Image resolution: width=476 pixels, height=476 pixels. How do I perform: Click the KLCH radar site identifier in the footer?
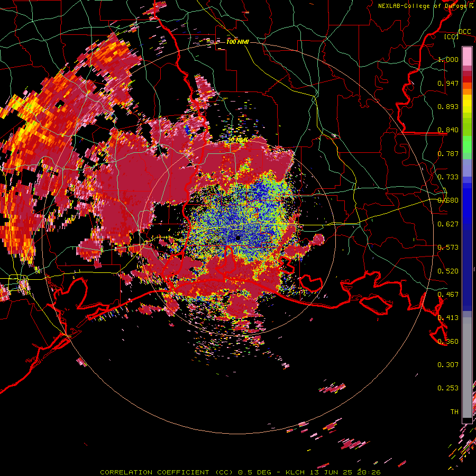[295, 472]
